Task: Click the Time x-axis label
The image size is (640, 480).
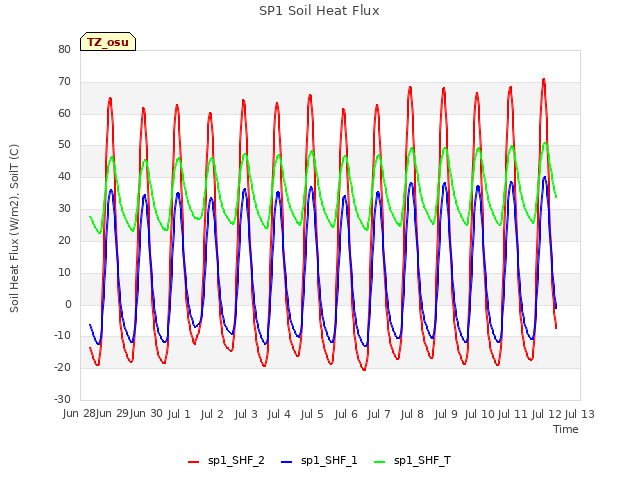Action: [x=566, y=429]
